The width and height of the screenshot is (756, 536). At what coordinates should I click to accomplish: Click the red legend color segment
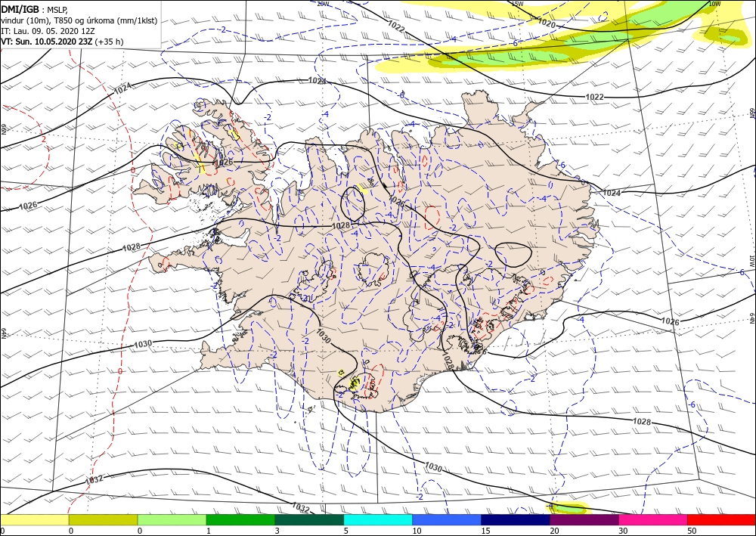pos(721,519)
